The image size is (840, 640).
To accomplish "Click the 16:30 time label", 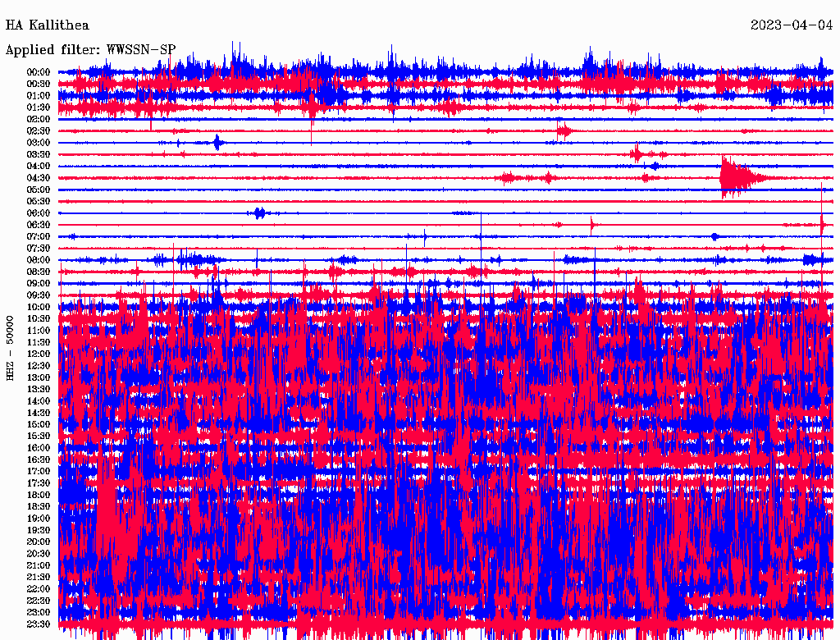I will pyautogui.click(x=39, y=460).
